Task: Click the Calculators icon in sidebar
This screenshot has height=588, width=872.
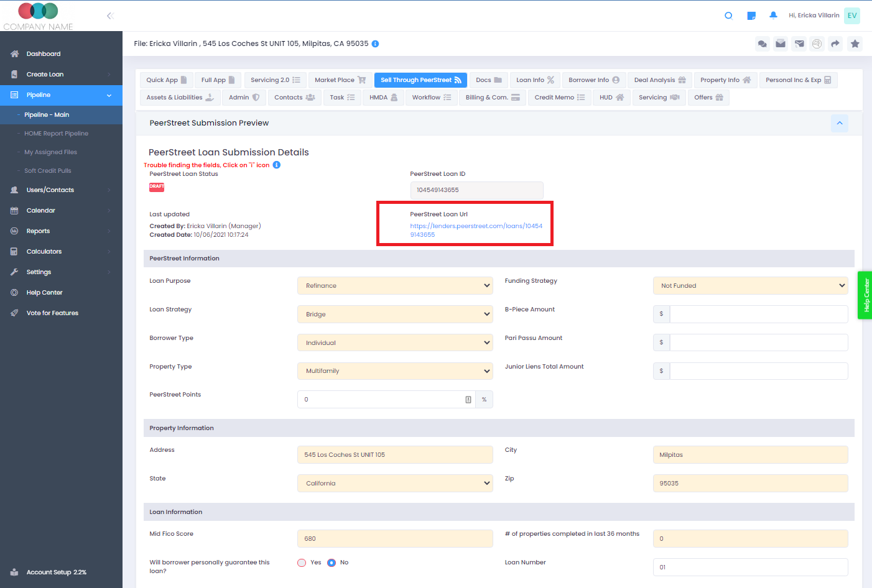Action: pyautogui.click(x=14, y=252)
